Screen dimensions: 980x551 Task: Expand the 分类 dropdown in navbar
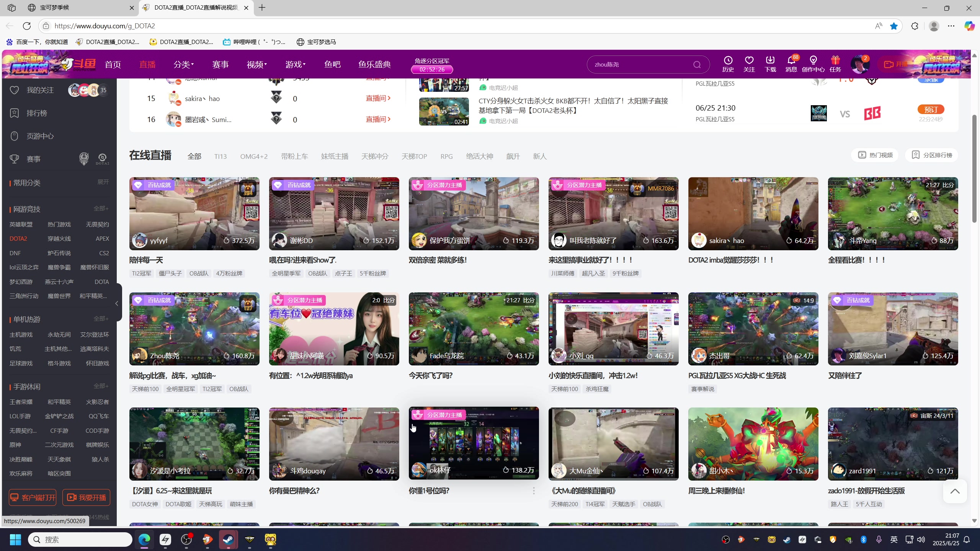click(x=183, y=64)
